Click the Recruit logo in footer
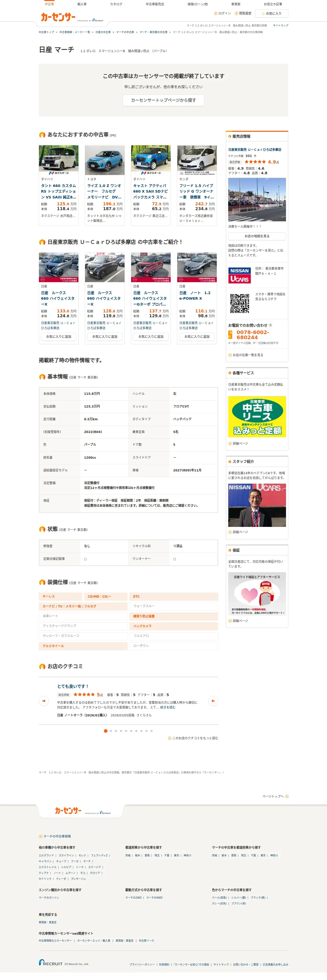Screen dimensions: 327x980 coord(50,962)
